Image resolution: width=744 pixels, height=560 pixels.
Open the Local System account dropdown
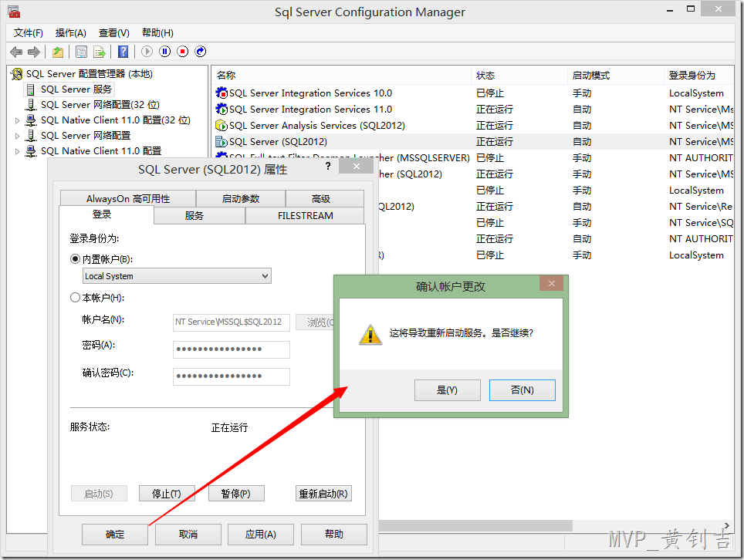point(177,276)
